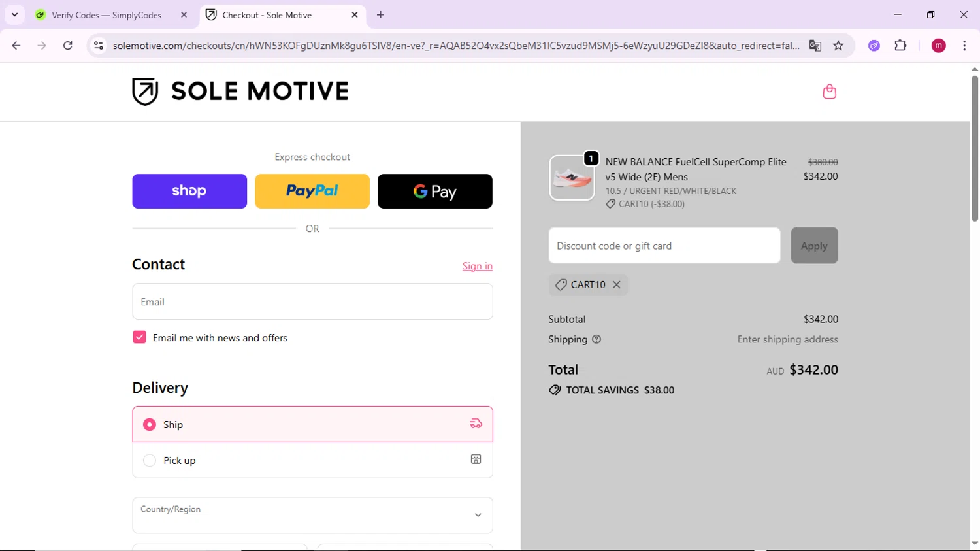Click the page vertical scrollbar thumb
This screenshot has width=980, height=551.
tap(975, 148)
